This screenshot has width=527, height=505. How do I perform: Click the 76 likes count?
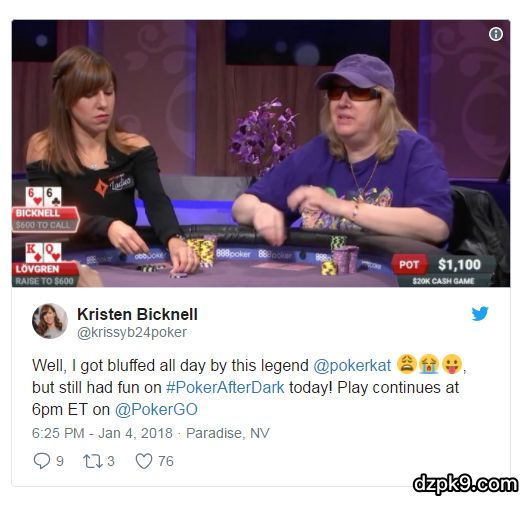(166, 461)
